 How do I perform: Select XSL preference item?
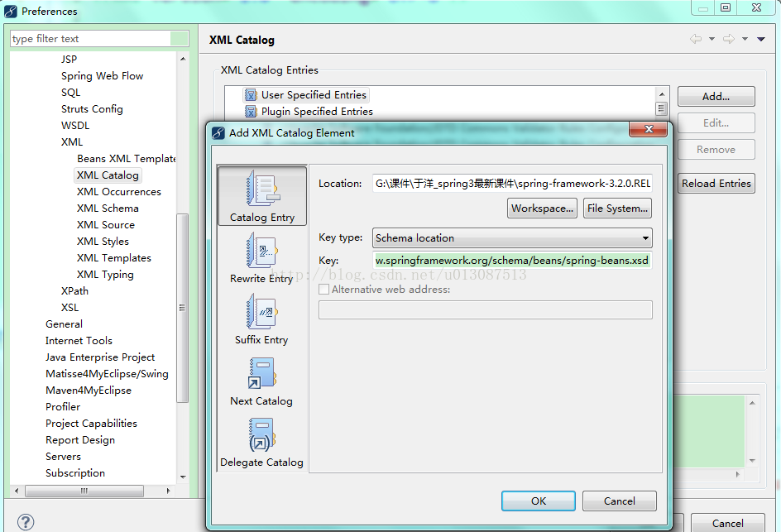69,307
